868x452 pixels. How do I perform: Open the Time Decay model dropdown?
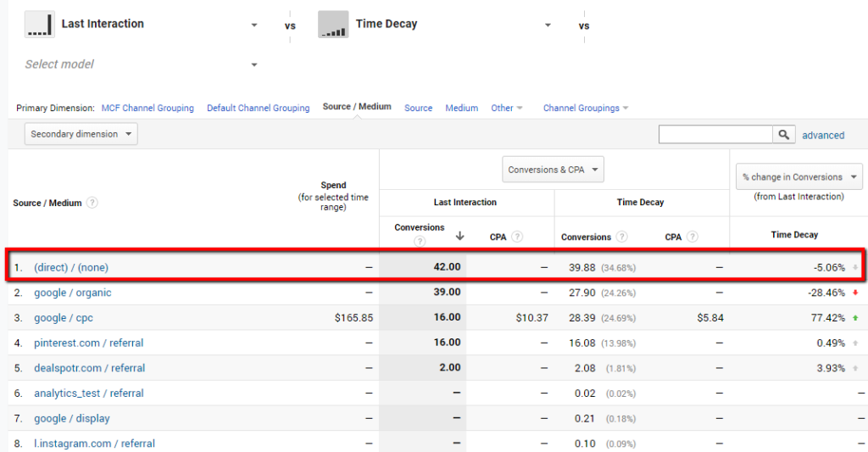(x=548, y=25)
